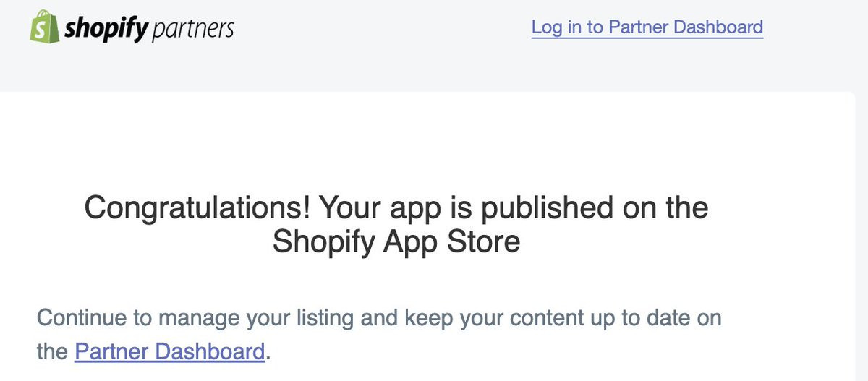Click the word "Congratulations!" in the heading
This screenshot has width=868, height=381.
pos(198,208)
